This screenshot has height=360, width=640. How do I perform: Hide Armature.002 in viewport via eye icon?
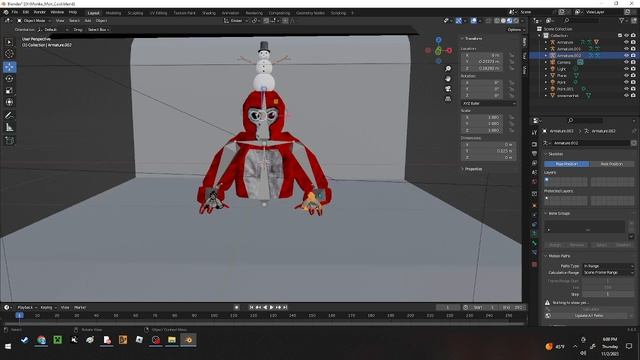[627, 56]
